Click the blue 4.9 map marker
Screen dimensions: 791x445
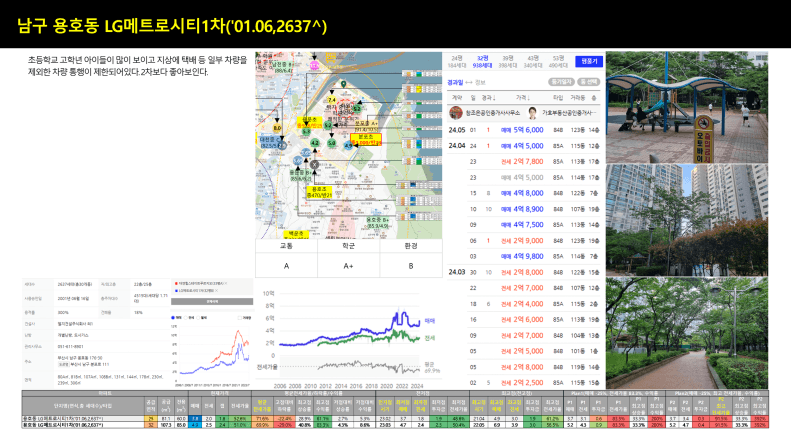coord(348,146)
